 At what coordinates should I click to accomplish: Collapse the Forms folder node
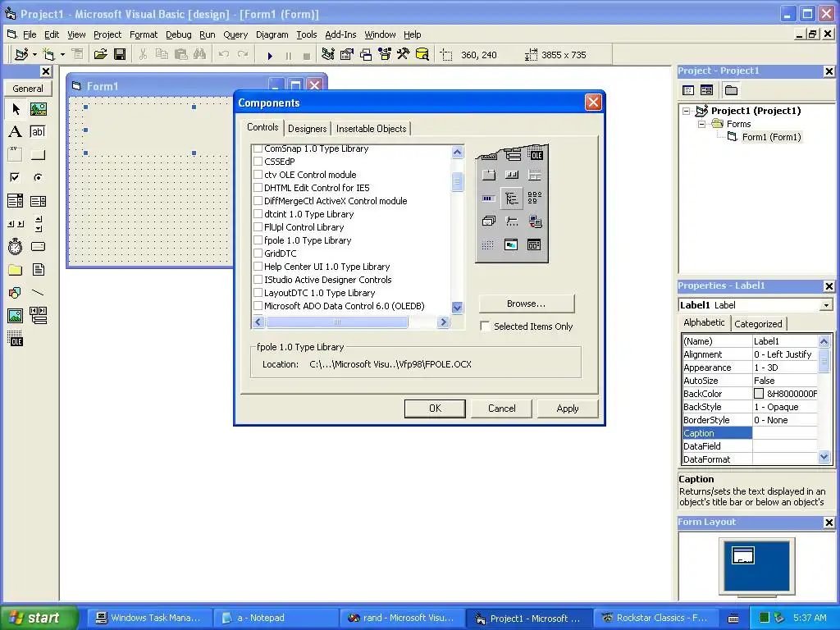[x=702, y=125]
